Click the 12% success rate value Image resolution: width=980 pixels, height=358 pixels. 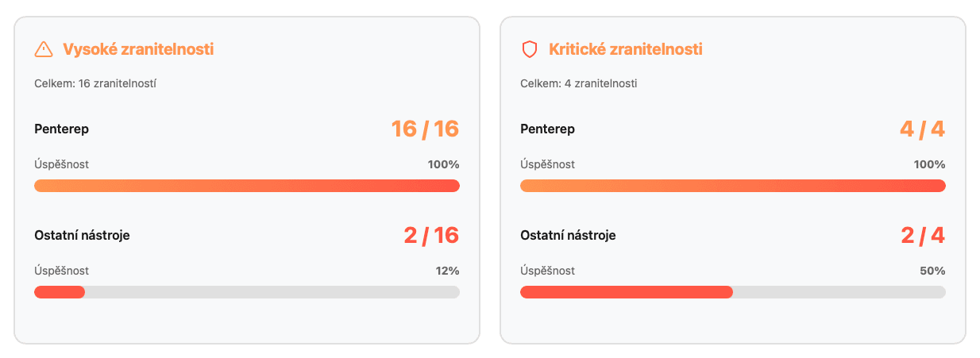pyautogui.click(x=447, y=271)
